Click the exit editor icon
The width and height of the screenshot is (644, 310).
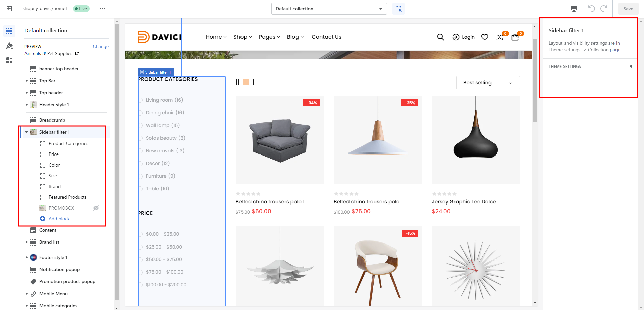9,9
